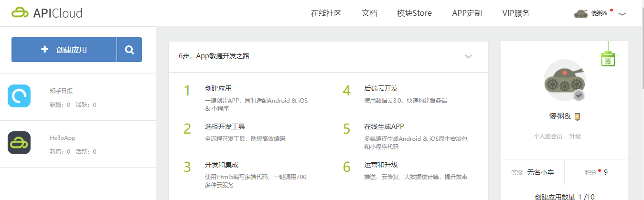This screenshot has width=644, height=200.
Task: Collapse the 6步 App敏捷开发之路 panel
Action: pos(468,56)
